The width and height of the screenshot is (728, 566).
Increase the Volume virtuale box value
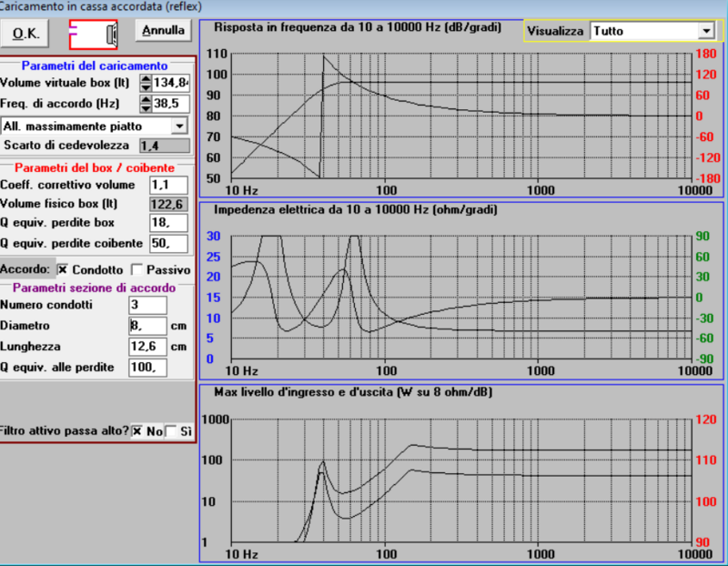tap(146, 78)
